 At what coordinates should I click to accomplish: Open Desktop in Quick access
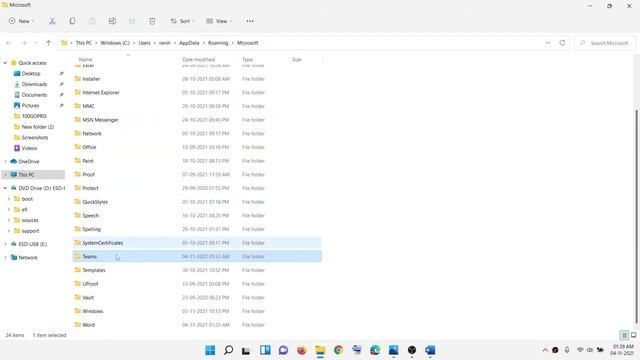point(31,73)
